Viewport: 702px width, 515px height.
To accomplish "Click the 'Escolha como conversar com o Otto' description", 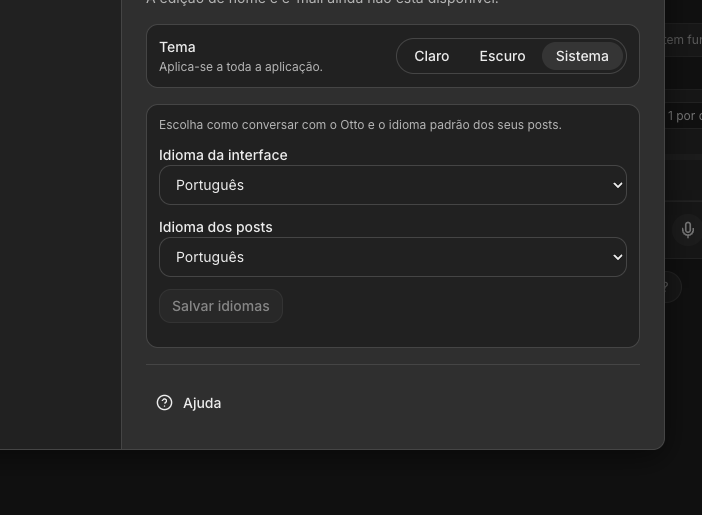I will click(360, 125).
